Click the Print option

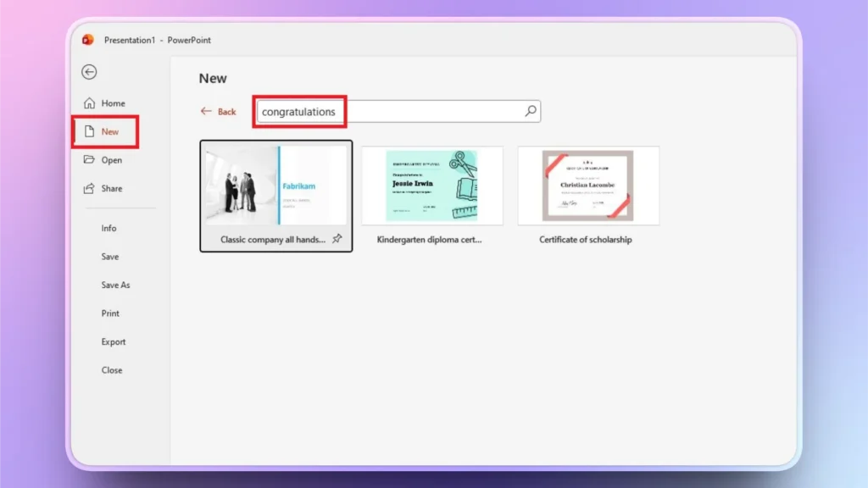tap(109, 313)
